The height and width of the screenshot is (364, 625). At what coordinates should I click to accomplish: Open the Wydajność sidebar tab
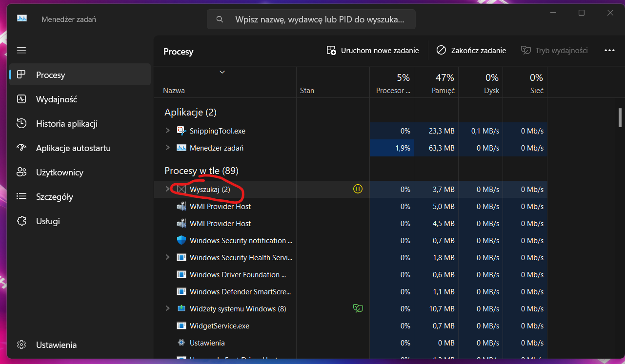80,99
